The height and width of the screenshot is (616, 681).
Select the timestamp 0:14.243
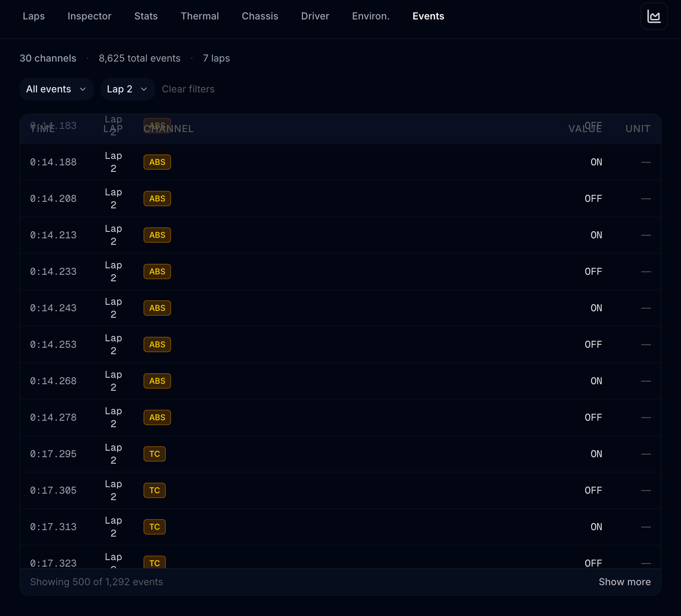pyautogui.click(x=53, y=308)
